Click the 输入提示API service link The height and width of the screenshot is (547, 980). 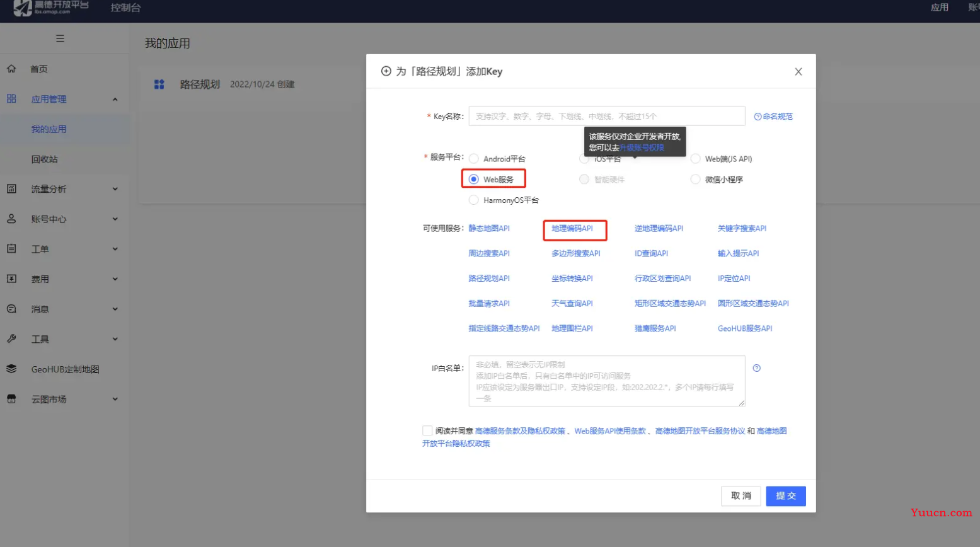739,253
